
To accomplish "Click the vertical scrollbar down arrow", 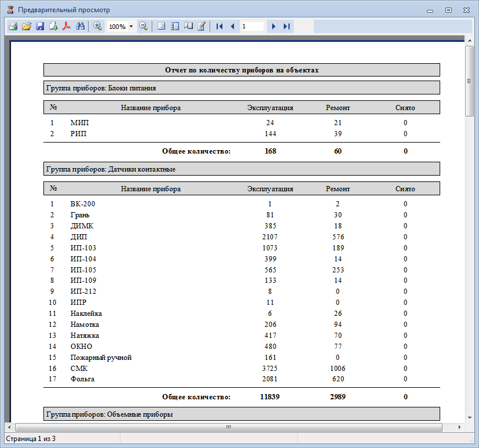I will 469,418.
